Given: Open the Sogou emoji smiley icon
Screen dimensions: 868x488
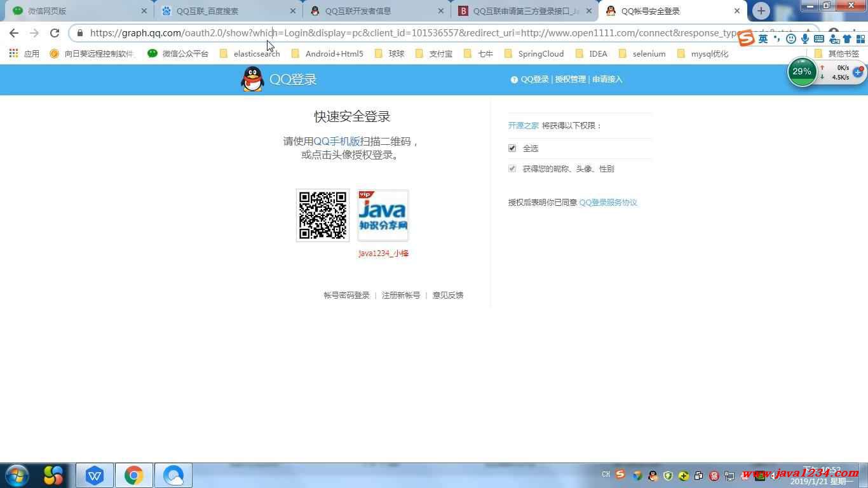Looking at the screenshot, I should point(791,39).
